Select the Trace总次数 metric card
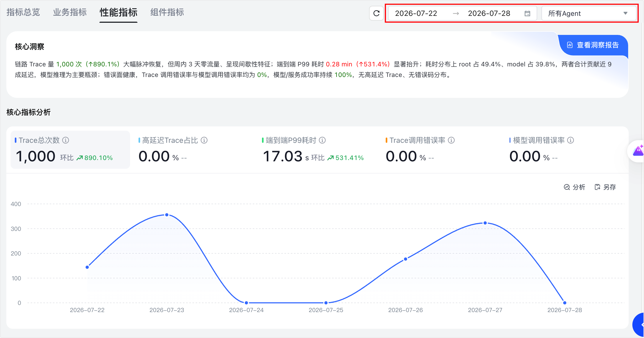The width and height of the screenshot is (644, 338). 70,150
